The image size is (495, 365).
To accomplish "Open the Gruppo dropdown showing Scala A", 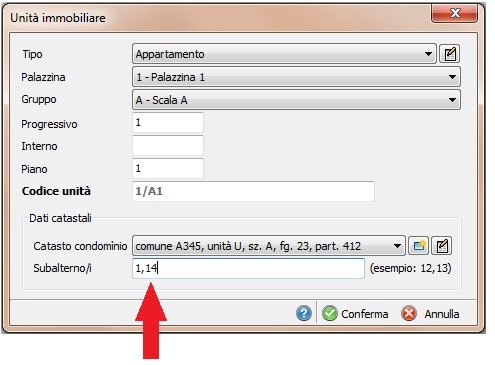I will [296, 100].
